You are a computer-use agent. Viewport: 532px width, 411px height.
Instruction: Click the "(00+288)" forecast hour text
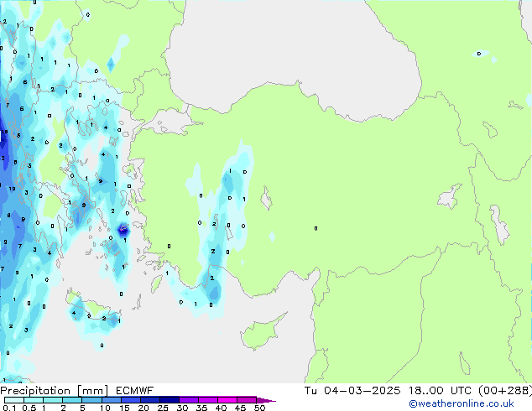tap(505, 391)
